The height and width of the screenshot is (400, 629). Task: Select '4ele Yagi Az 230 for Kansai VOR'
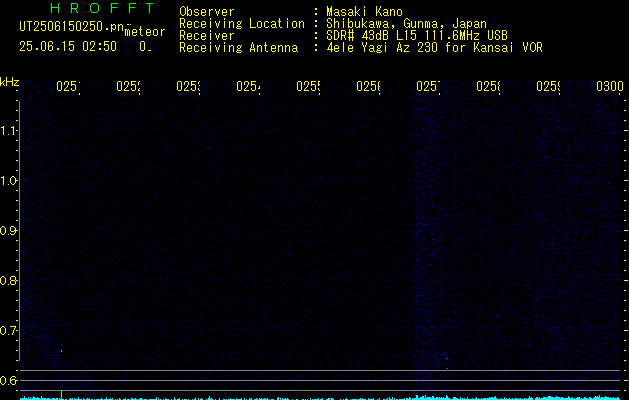coord(434,48)
